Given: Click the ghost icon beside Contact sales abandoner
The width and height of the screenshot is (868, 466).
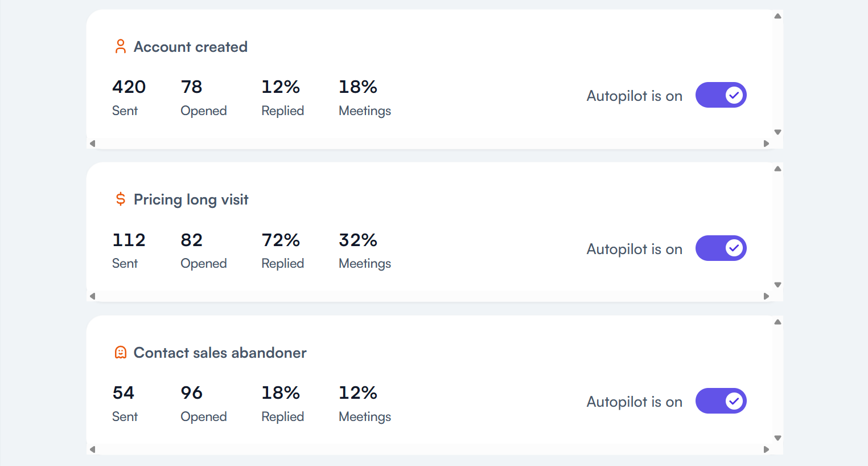Looking at the screenshot, I should 120,353.
